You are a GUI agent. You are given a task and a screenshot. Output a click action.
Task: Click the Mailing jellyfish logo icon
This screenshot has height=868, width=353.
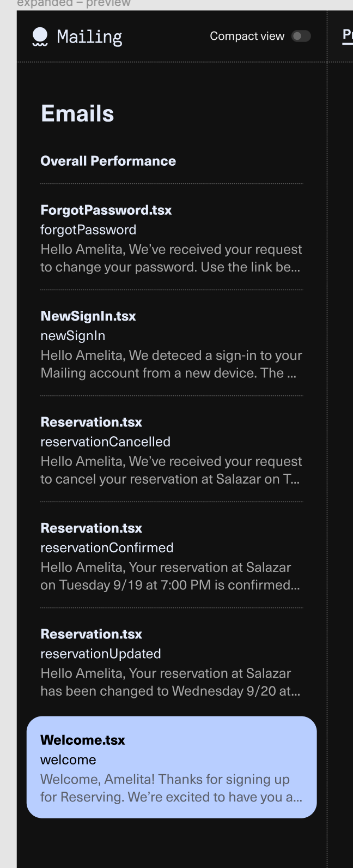point(40,36)
